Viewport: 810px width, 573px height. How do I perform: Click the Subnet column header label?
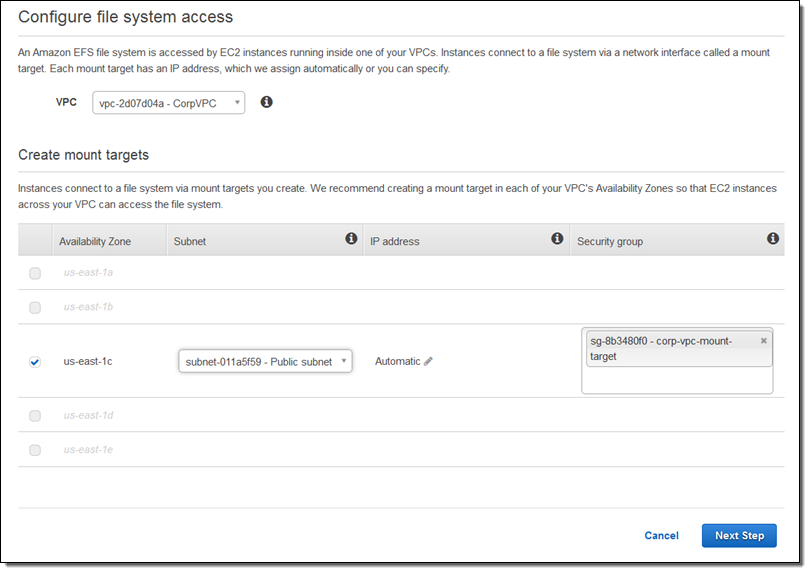[190, 242]
